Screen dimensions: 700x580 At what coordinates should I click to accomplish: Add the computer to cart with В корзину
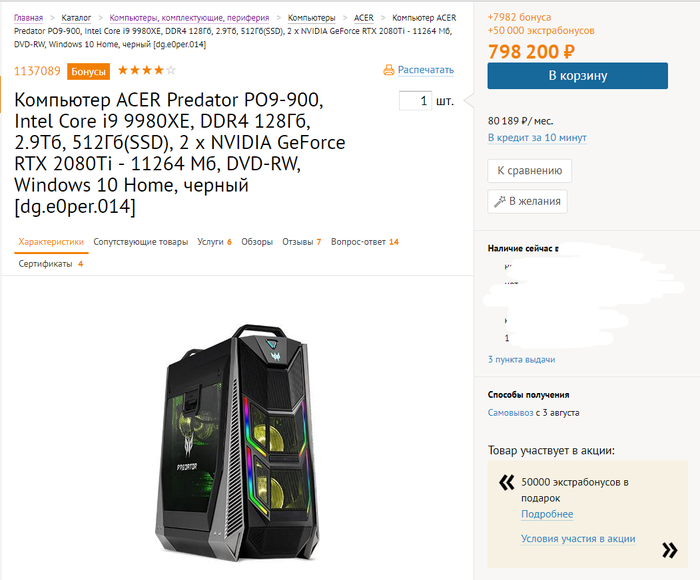coord(577,76)
